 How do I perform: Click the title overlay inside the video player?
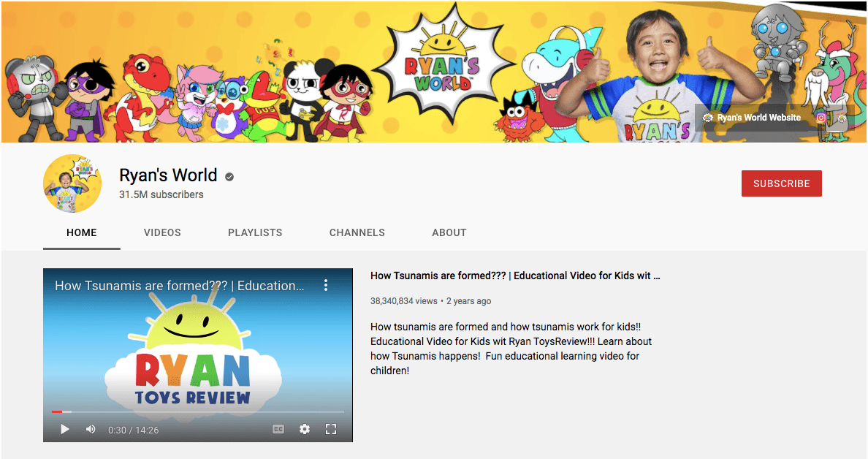(179, 286)
